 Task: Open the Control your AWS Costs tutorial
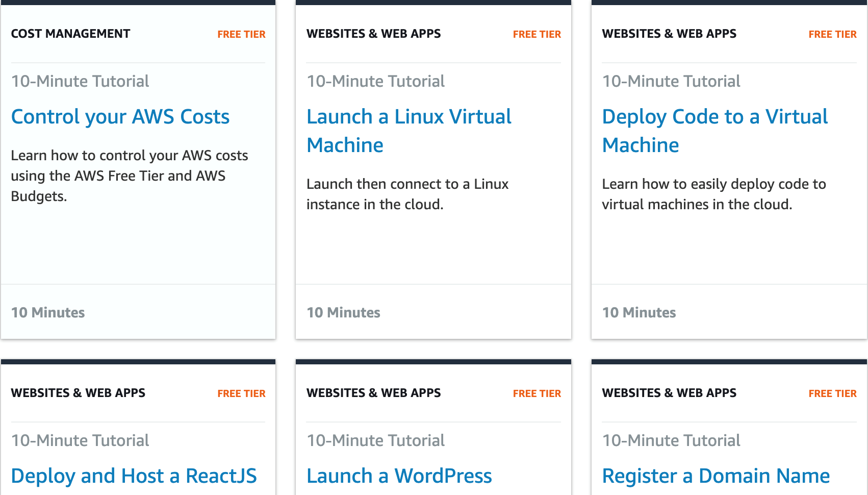click(120, 117)
